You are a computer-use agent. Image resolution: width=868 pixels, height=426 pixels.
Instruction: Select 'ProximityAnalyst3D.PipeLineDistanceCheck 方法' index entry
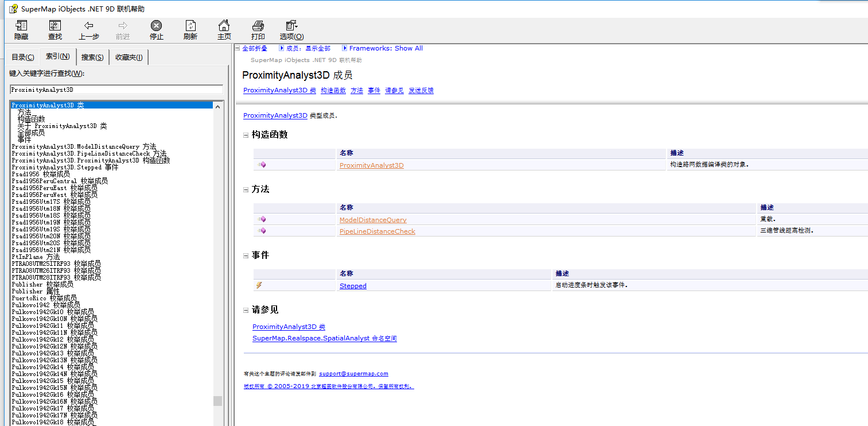coord(89,153)
